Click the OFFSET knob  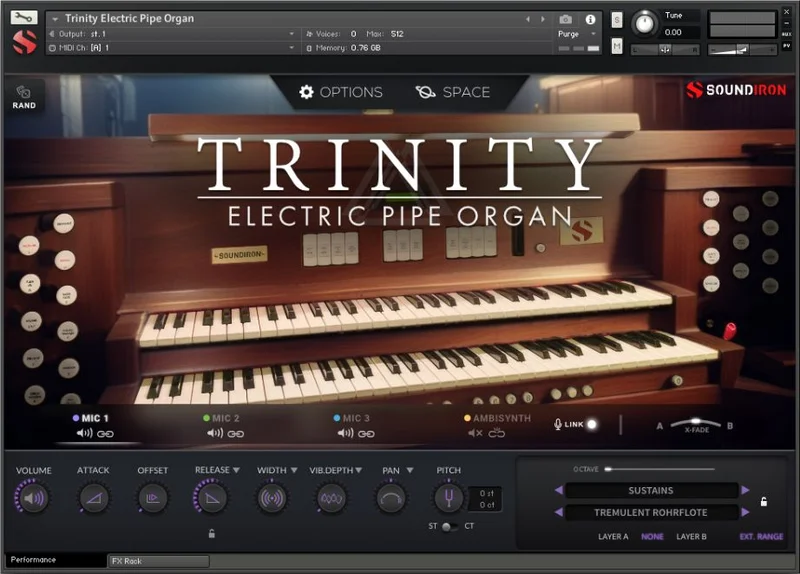point(153,497)
